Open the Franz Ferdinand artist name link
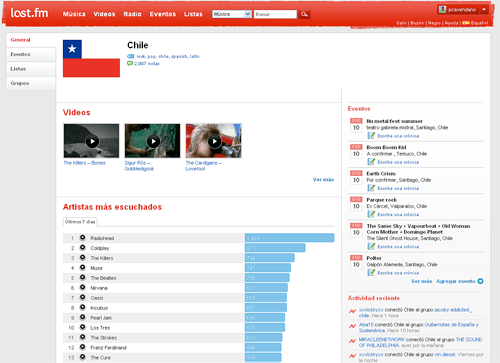Screen dimensions: 500x363 pyautogui.click(x=109, y=348)
